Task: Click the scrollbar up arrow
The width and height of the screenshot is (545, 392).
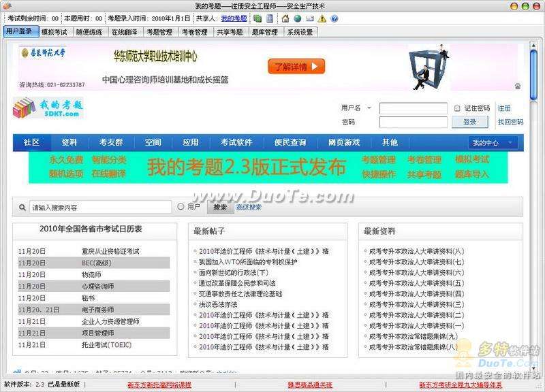Action: [533, 45]
